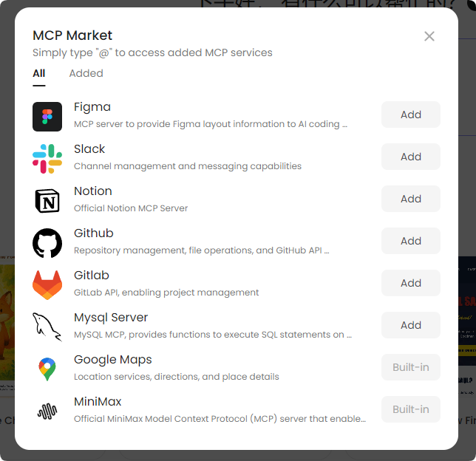Click Built-in button for MiniMax
Screen dimensions: 476x461
click(x=411, y=410)
